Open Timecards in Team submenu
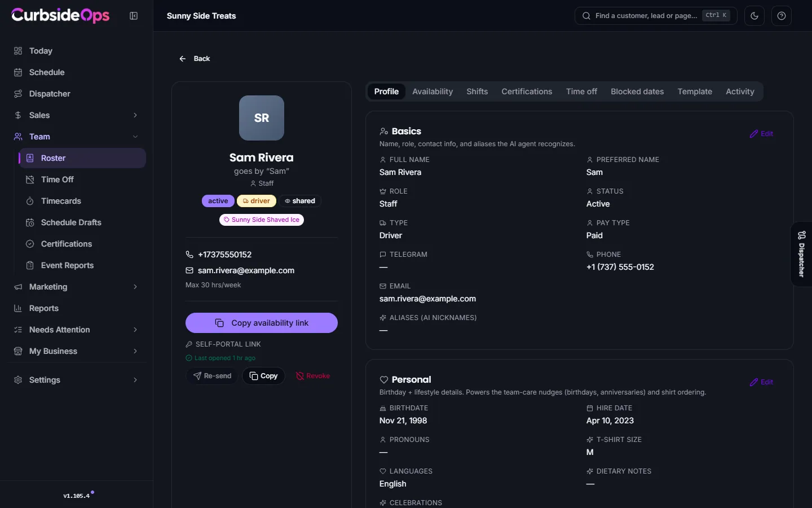 point(82,201)
